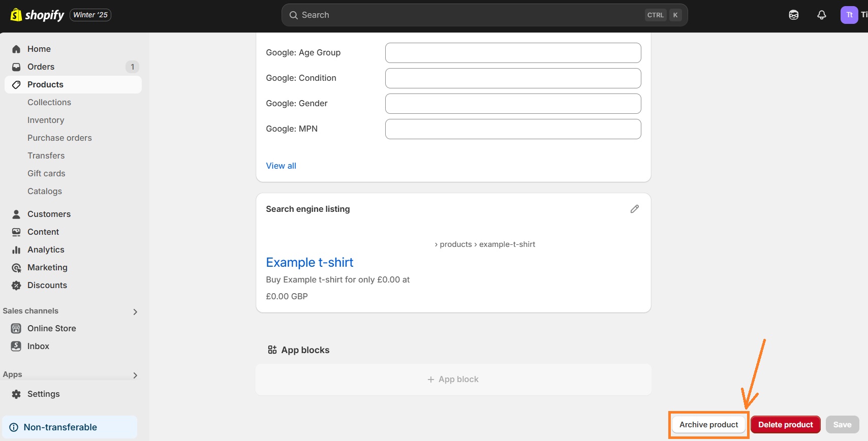Select Collections under Products
This screenshot has width=868, height=441.
(x=49, y=103)
